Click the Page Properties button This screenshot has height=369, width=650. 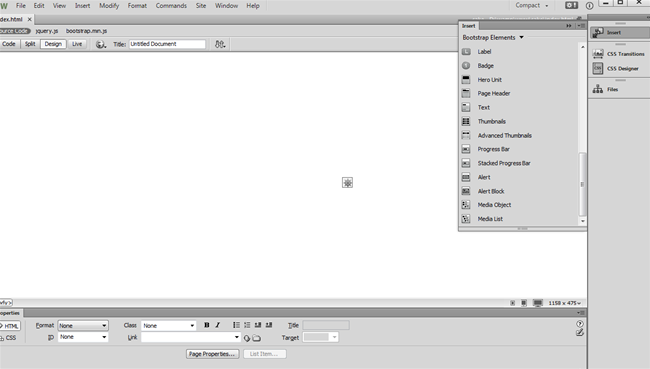(x=212, y=354)
